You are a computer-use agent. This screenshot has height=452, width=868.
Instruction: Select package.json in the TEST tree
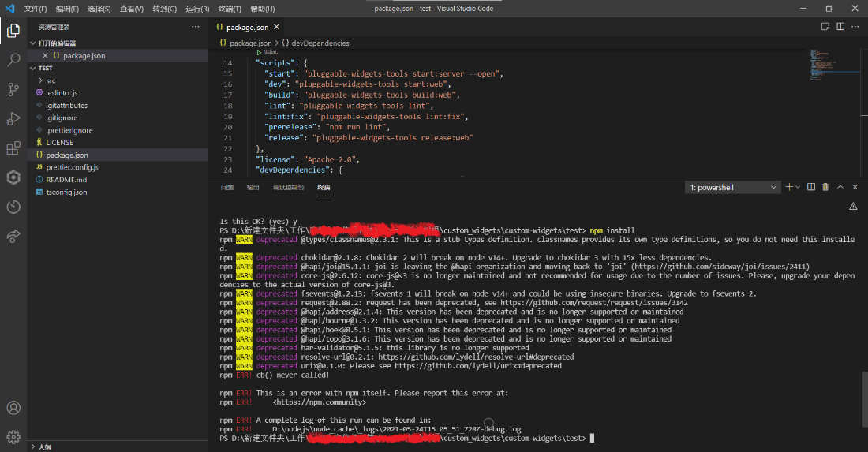pos(118,155)
